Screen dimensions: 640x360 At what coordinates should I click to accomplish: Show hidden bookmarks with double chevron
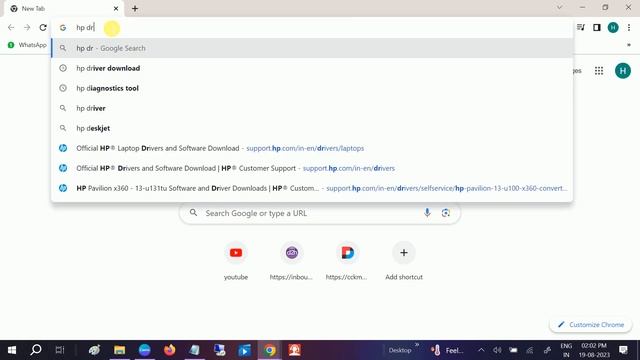pyautogui.click(x=629, y=45)
